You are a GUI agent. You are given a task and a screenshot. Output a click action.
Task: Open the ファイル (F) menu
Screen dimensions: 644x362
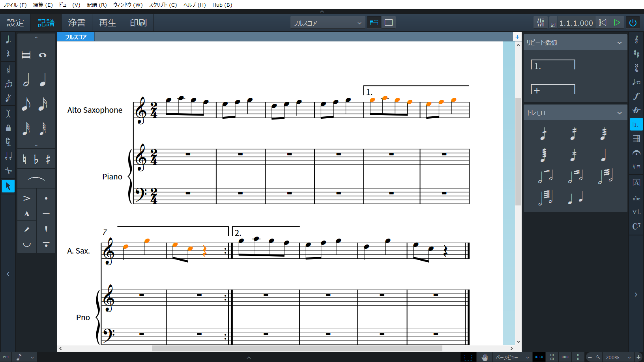click(x=15, y=5)
